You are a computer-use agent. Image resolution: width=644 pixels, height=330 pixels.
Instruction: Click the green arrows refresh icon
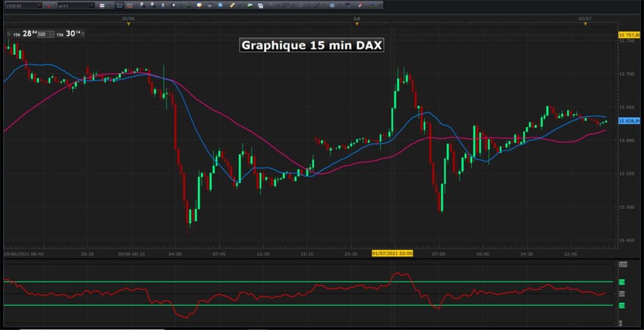click(x=250, y=5)
